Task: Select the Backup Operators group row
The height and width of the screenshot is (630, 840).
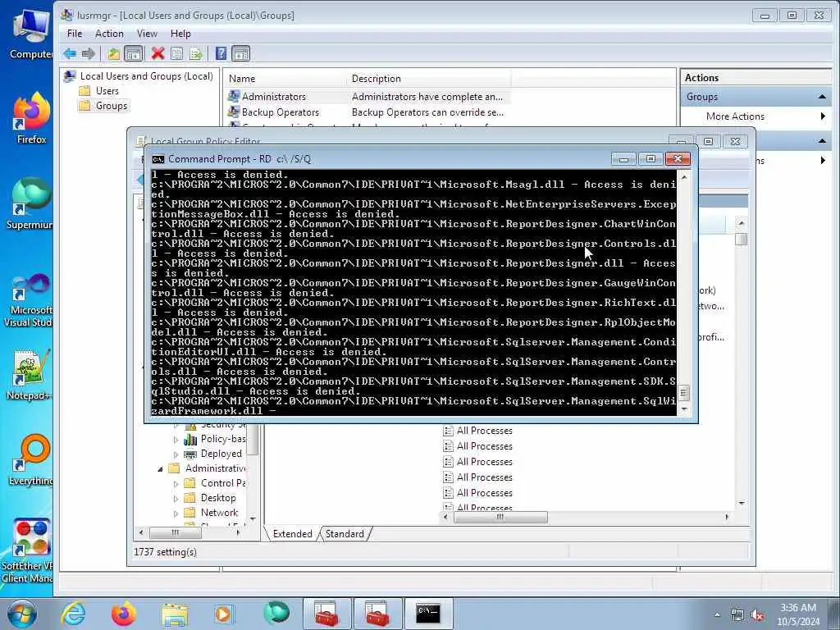Action: [366, 112]
